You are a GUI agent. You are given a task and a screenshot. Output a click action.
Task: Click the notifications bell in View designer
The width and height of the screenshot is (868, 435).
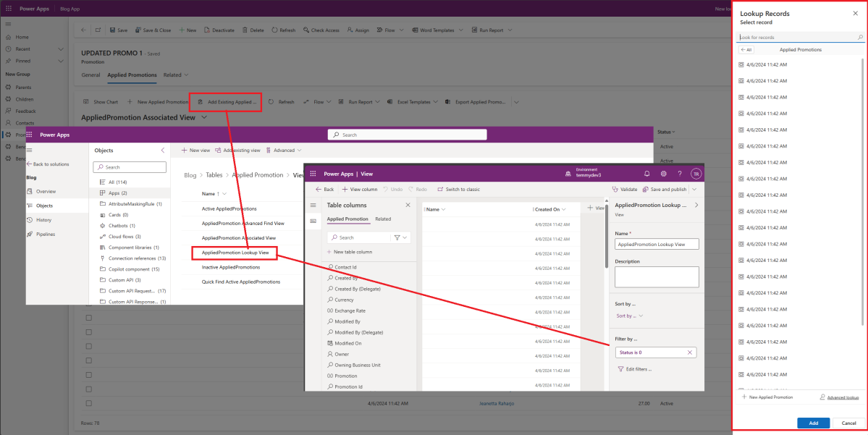tap(646, 174)
